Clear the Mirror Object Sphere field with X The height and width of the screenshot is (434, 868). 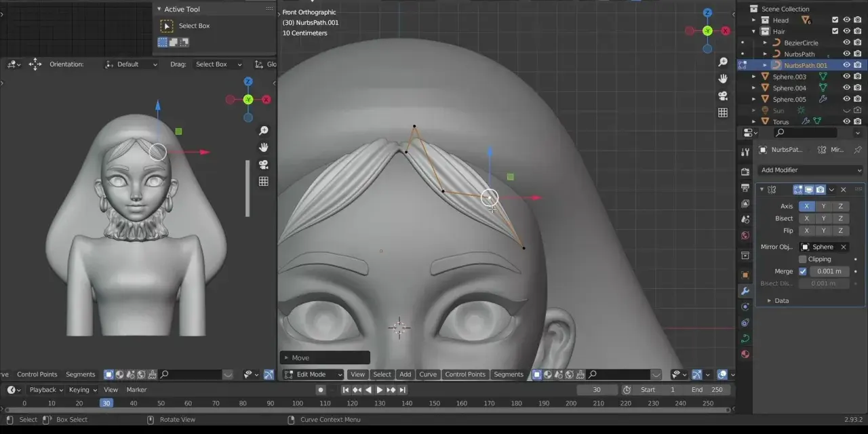tap(843, 247)
